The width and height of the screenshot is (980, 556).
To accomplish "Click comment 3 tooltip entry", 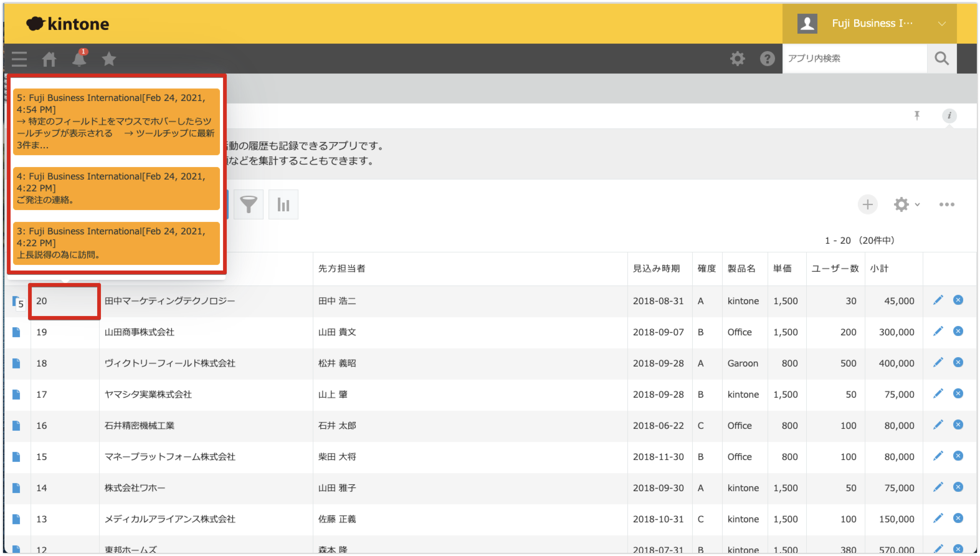I will tap(117, 243).
